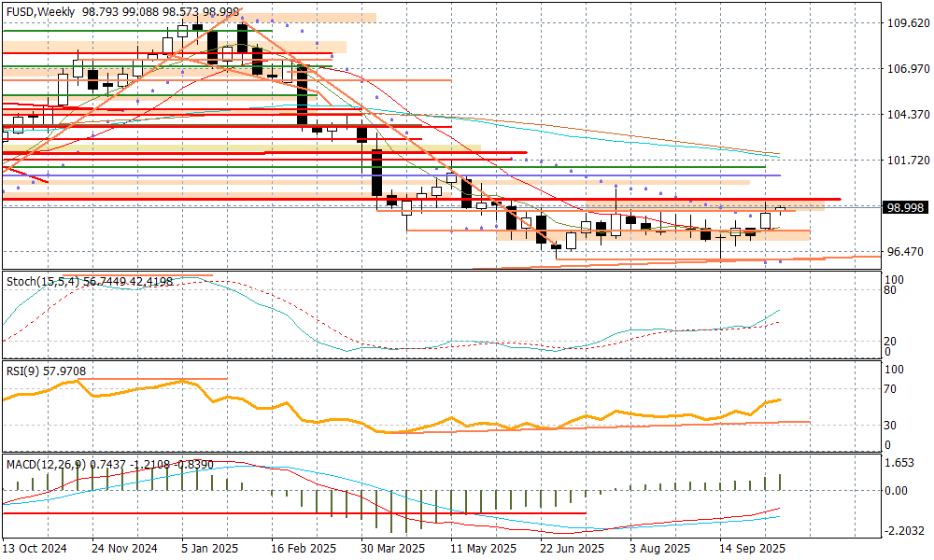The width and height of the screenshot is (934, 560).
Task: Select the -2.2032 MACD scale value
Action: coord(902,530)
